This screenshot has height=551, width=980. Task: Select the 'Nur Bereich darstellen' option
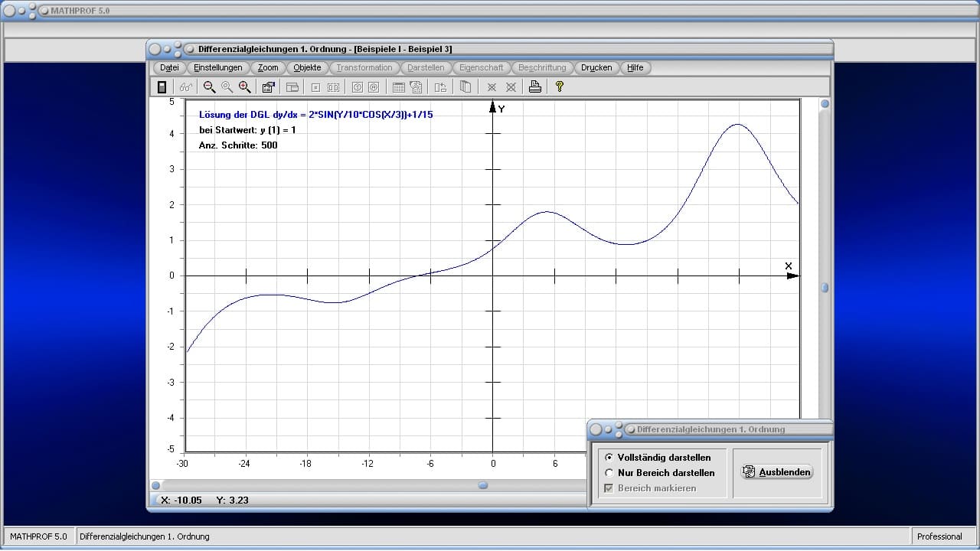click(x=609, y=473)
